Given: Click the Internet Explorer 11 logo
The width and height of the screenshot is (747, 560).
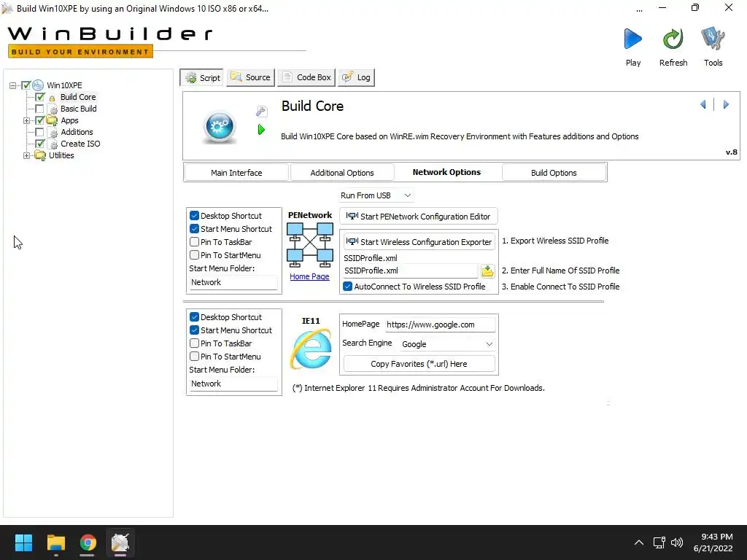Looking at the screenshot, I should point(311,350).
